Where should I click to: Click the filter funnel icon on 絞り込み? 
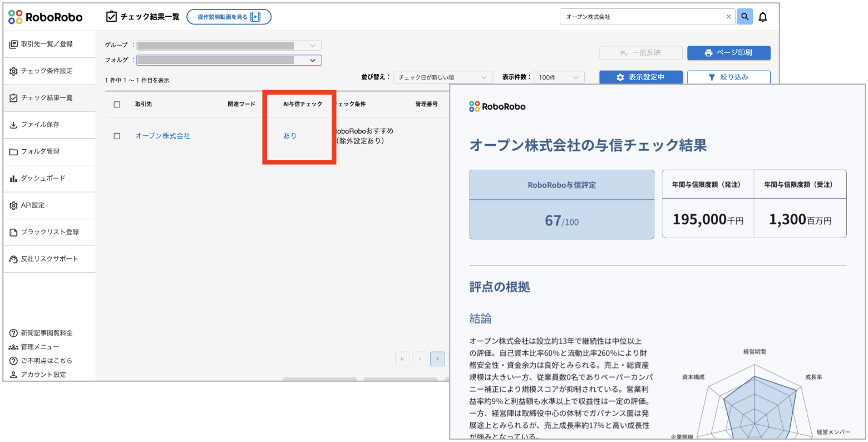point(712,77)
